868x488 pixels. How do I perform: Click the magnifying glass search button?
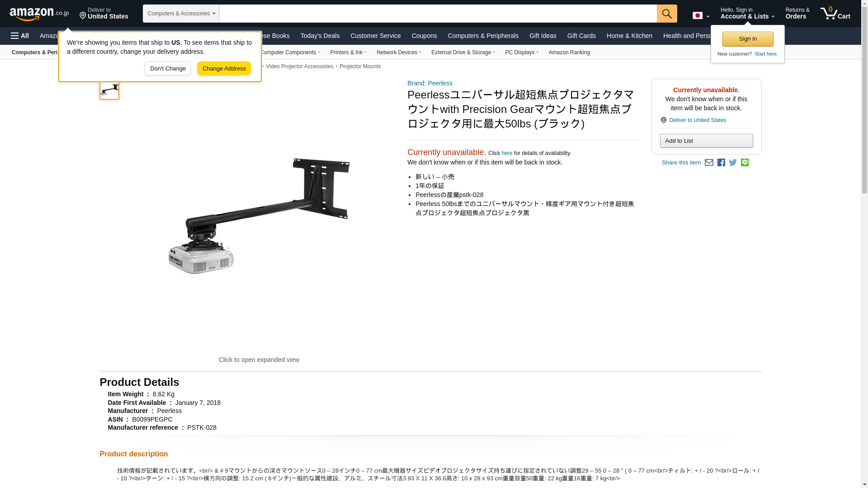(667, 14)
